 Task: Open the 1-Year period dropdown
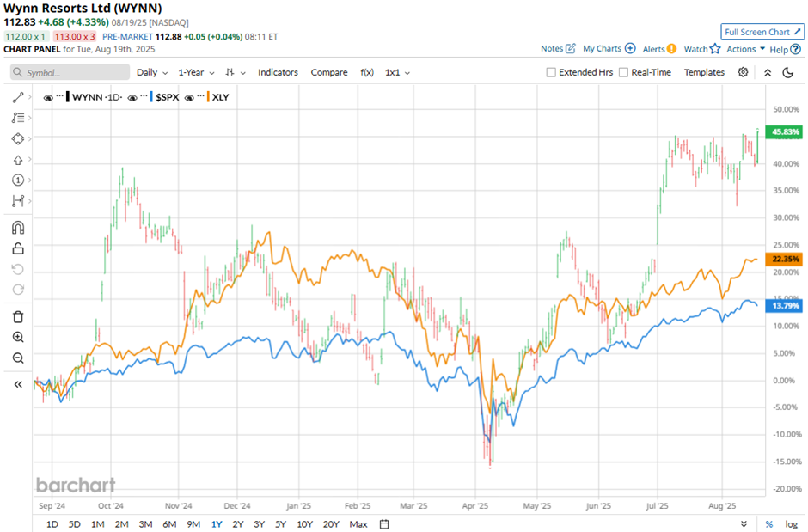[196, 72]
